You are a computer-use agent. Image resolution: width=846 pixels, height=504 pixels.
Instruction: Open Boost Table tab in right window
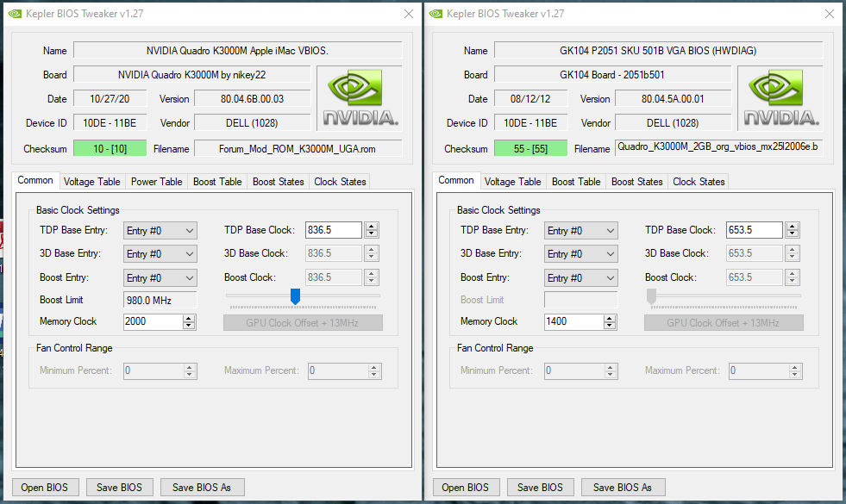click(576, 182)
